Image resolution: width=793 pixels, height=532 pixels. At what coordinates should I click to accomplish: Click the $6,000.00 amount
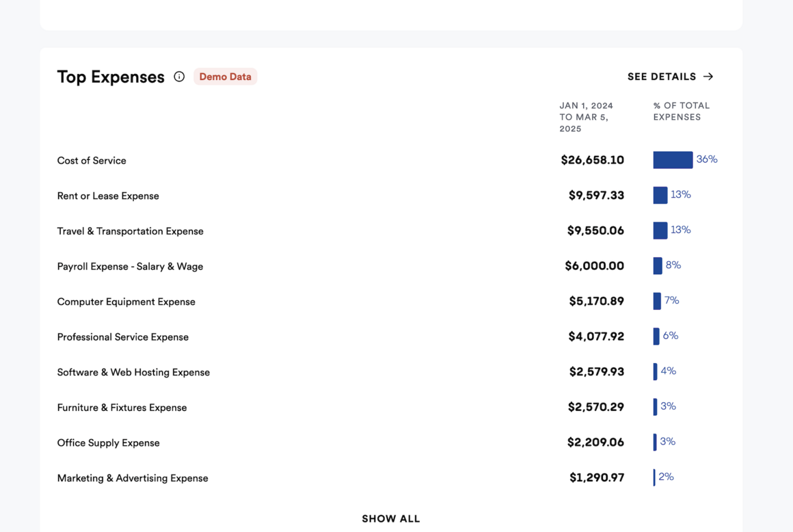[x=594, y=266]
